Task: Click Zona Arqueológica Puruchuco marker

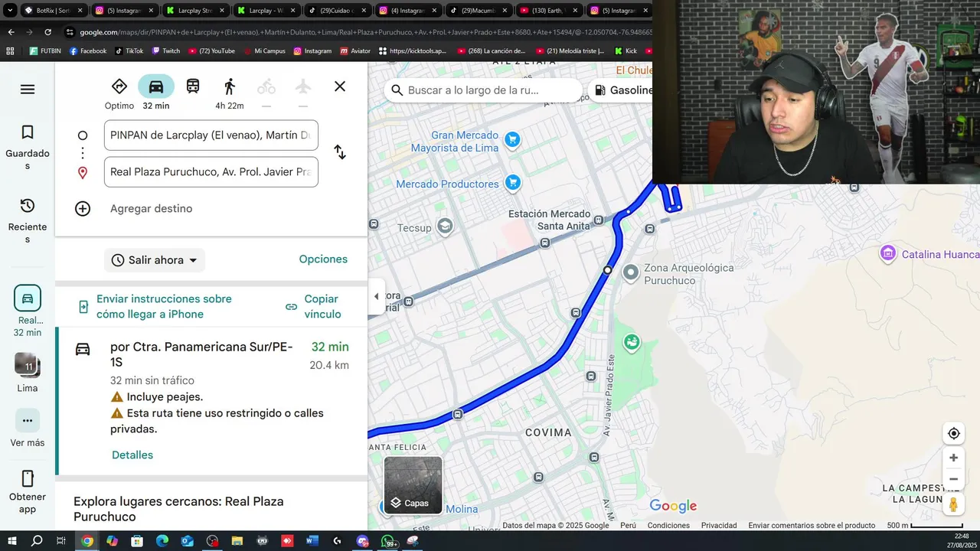Action: [631, 272]
